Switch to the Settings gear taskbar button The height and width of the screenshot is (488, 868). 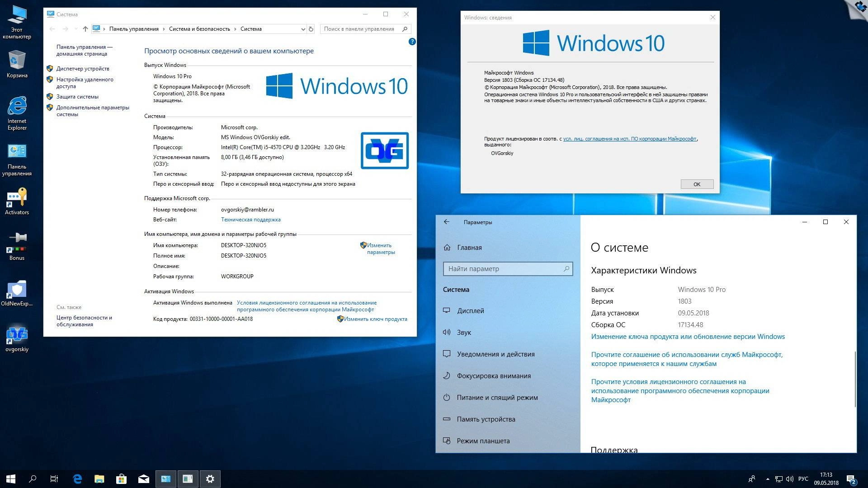click(210, 479)
